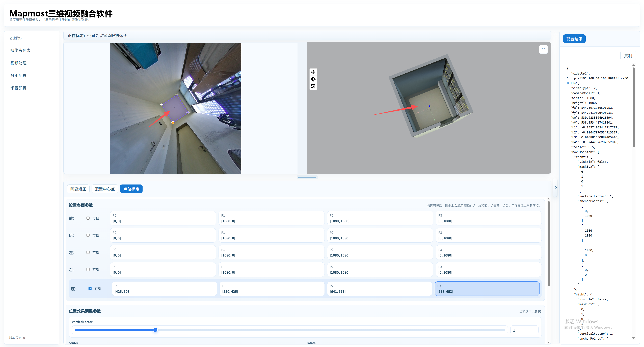Select the 后 row P2 point field
The width and height of the screenshot is (644, 347).
pos(380,235)
